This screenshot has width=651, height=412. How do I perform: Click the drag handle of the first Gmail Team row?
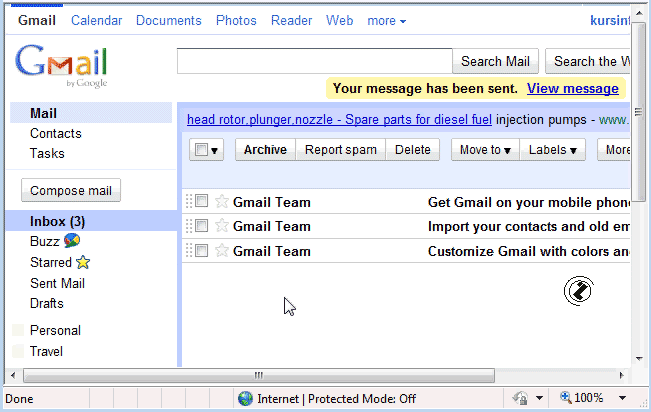point(189,201)
